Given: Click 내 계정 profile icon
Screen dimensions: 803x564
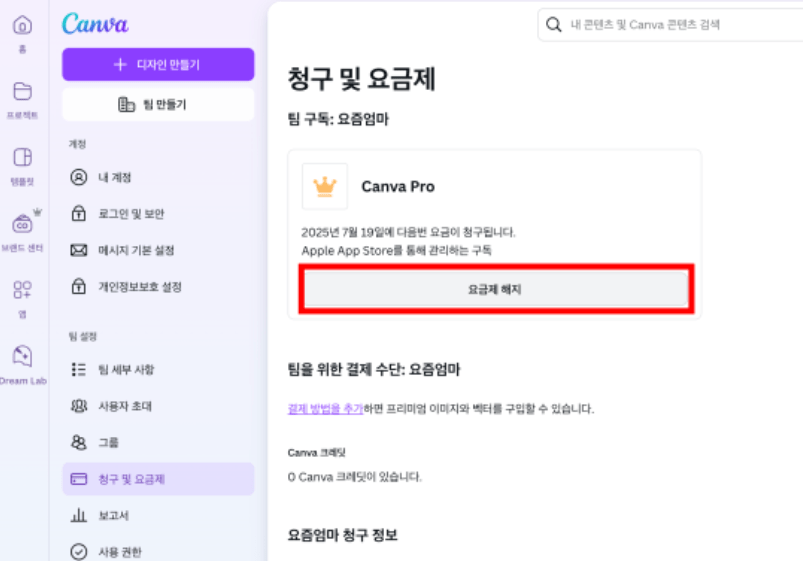Looking at the screenshot, I should [78, 177].
